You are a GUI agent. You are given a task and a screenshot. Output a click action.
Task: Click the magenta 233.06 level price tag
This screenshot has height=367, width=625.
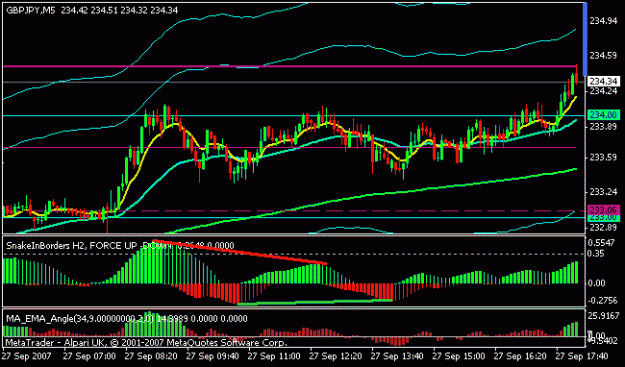(x=603, y=210)
